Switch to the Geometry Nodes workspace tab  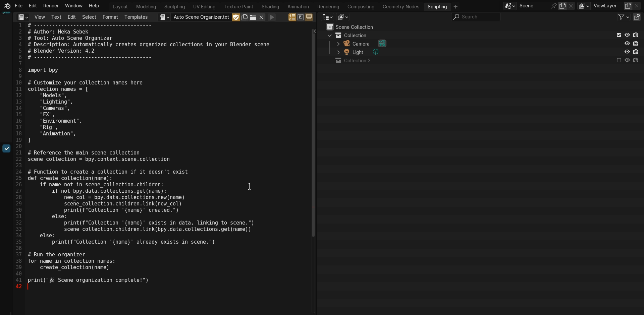[x=401, y=6]
